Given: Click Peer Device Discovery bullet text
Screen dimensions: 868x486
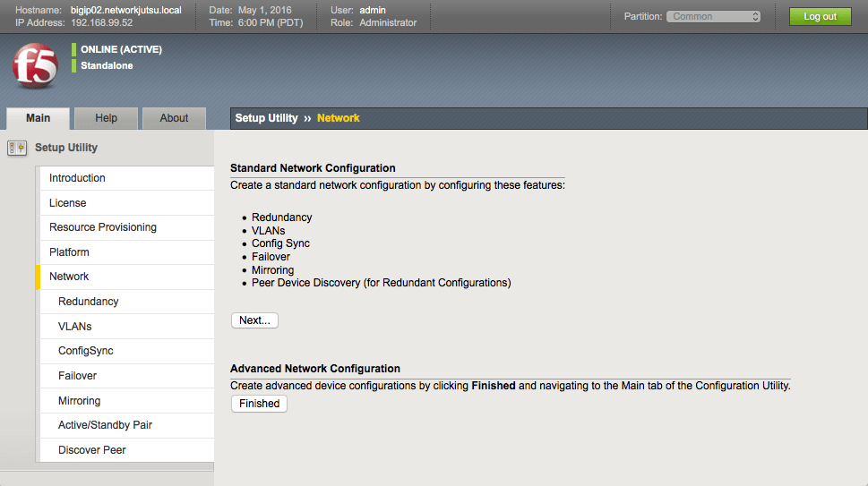Looking at the screenshot, I should pos(382,283).
